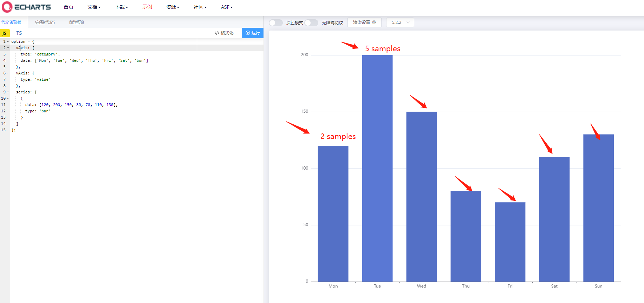Viewport: 644px width, 303px height.
Task: Click the 'Sun' x-axis label
Action: pos(599,286)
